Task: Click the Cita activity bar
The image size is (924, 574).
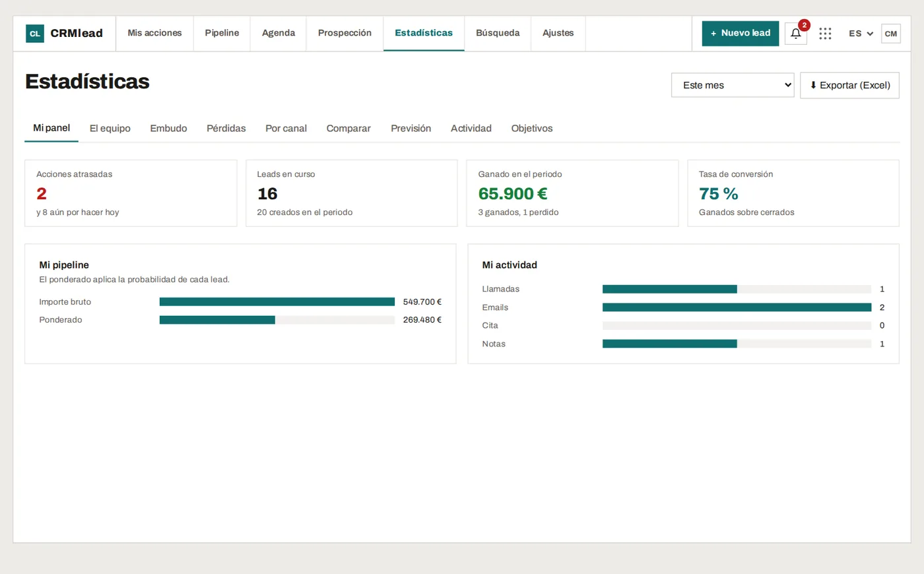Action: 737,325
